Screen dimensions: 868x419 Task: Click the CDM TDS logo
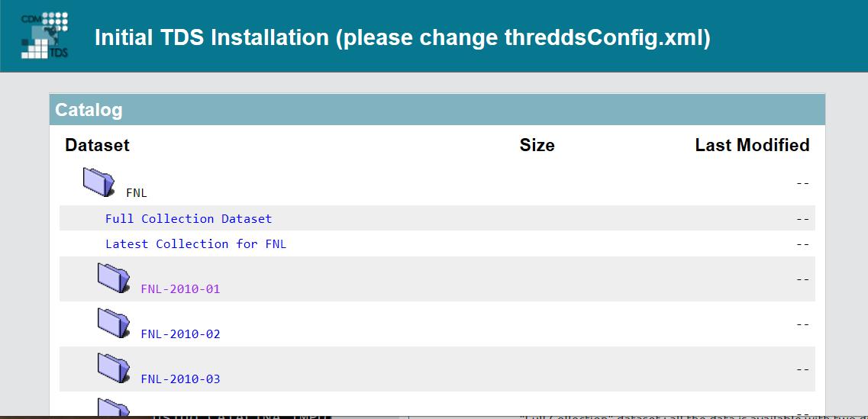pos(45,35)
